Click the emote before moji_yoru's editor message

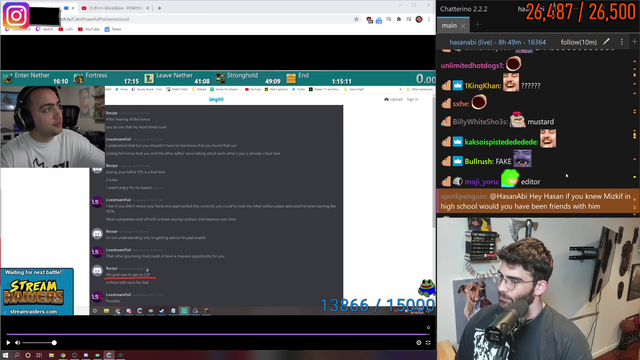point(510,178)
